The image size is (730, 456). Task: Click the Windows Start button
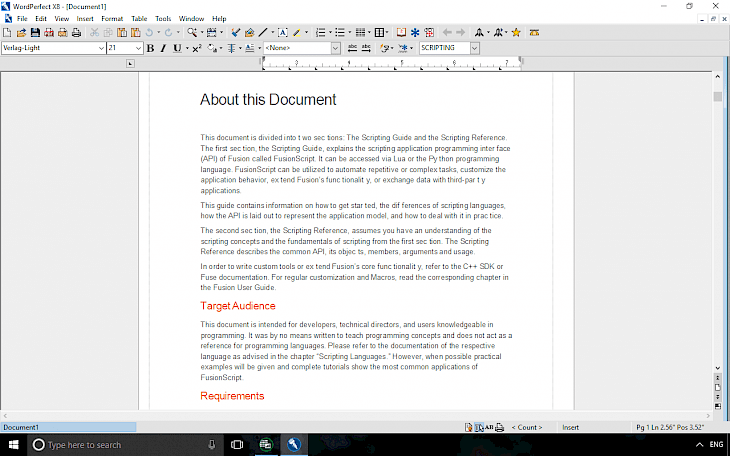[x=14, y=445]
